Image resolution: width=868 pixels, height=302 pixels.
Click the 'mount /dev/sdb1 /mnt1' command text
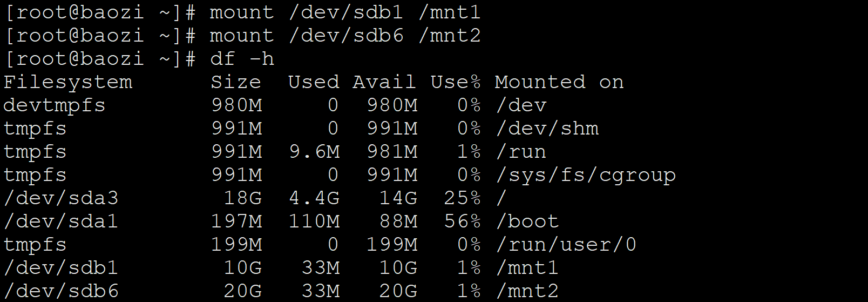pyautogui.click(x=345, y=12)
